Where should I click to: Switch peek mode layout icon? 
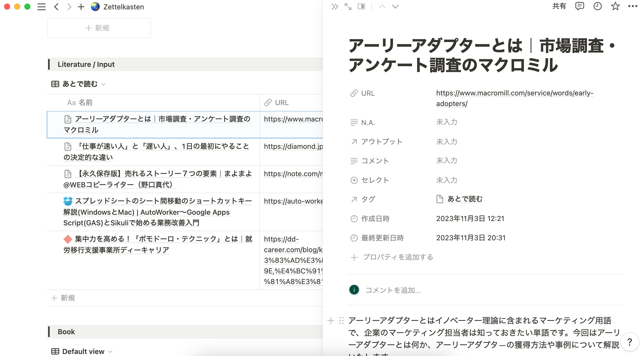361,7
